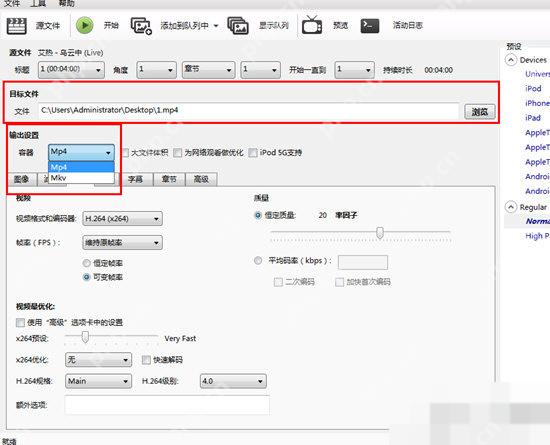The height and width of the screenshot is (445, 550).
Task: Select the iPod preset
Action: click(533, 88)
